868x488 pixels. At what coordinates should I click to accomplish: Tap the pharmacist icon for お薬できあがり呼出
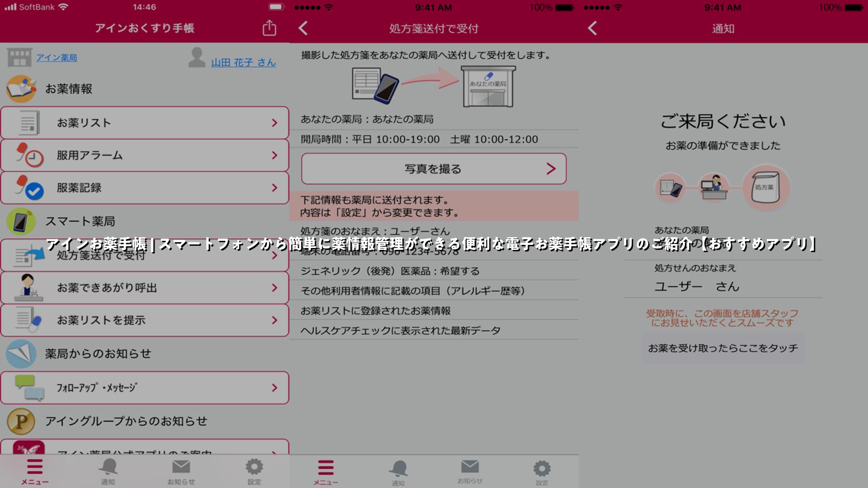point(28,288)
